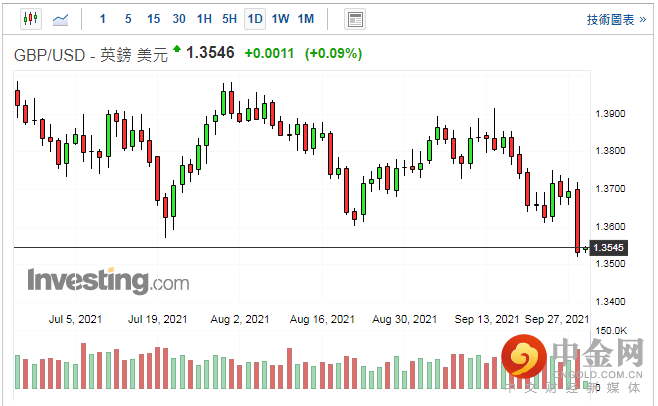Choose the 30 minute interval
Screen dimensions: 658x406
(179, 18)
